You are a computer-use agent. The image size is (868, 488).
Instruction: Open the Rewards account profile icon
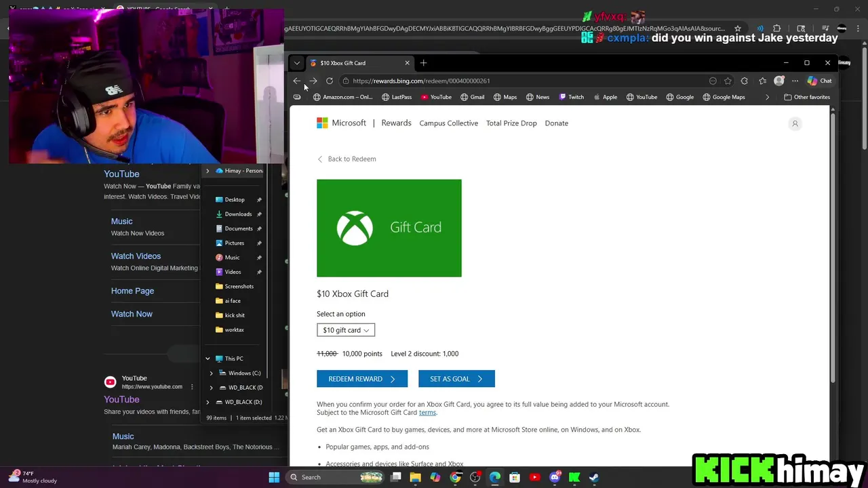pyautogui.click(x=795, y=123)
